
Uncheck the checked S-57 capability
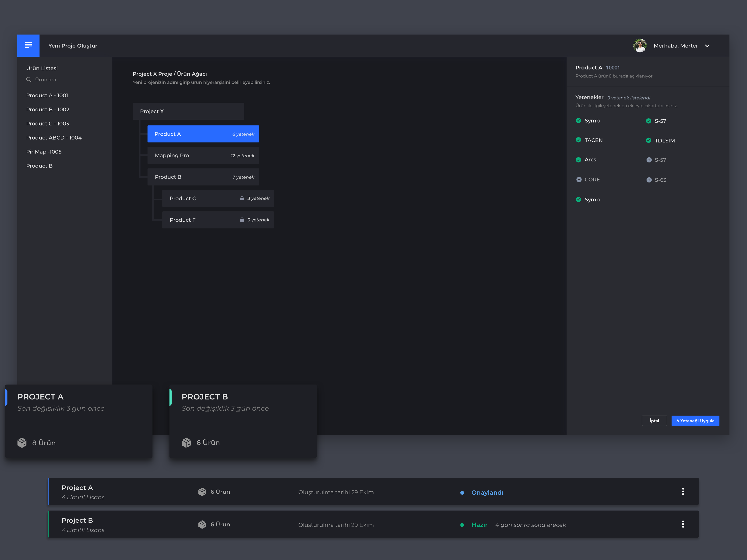(x=648, y=121)
